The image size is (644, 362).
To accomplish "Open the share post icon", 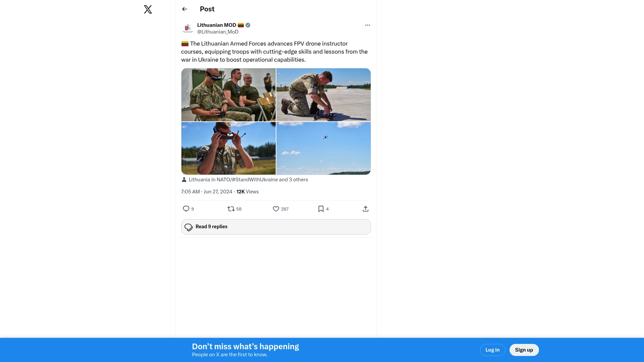I will coord(366,209).
